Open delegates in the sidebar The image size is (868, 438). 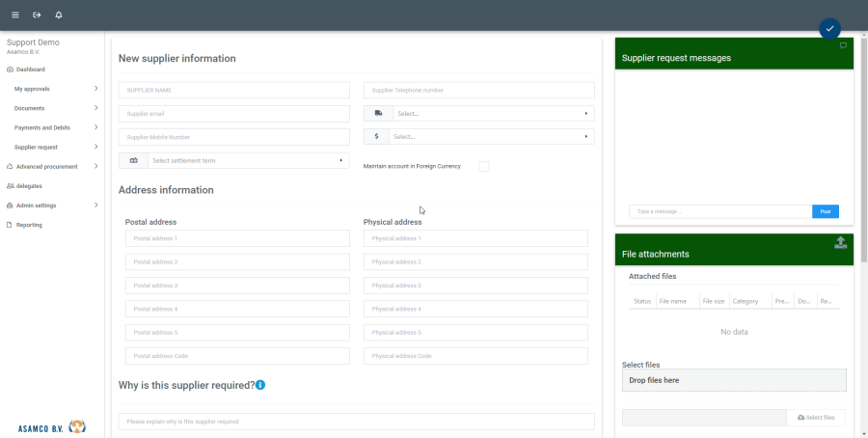point(29,185)
